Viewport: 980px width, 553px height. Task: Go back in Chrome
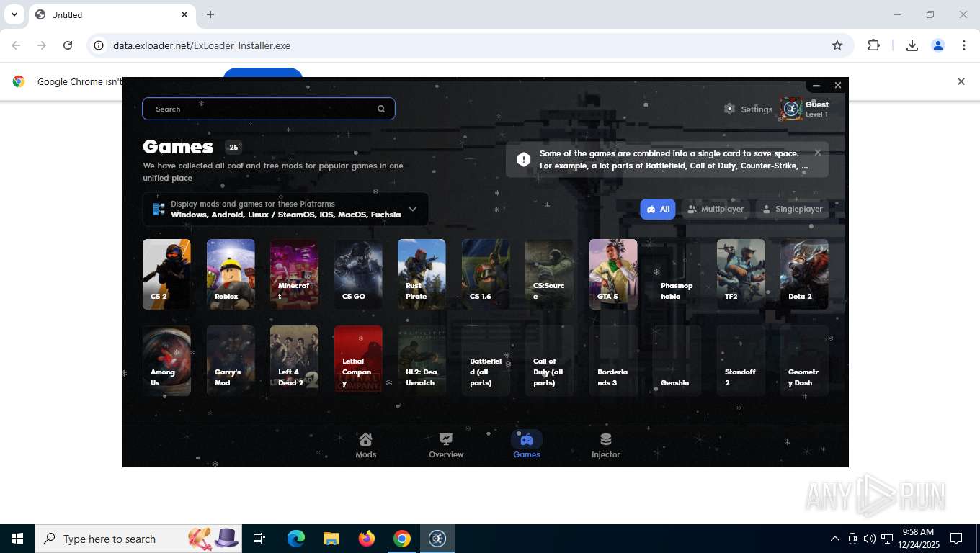coord(16,45)
